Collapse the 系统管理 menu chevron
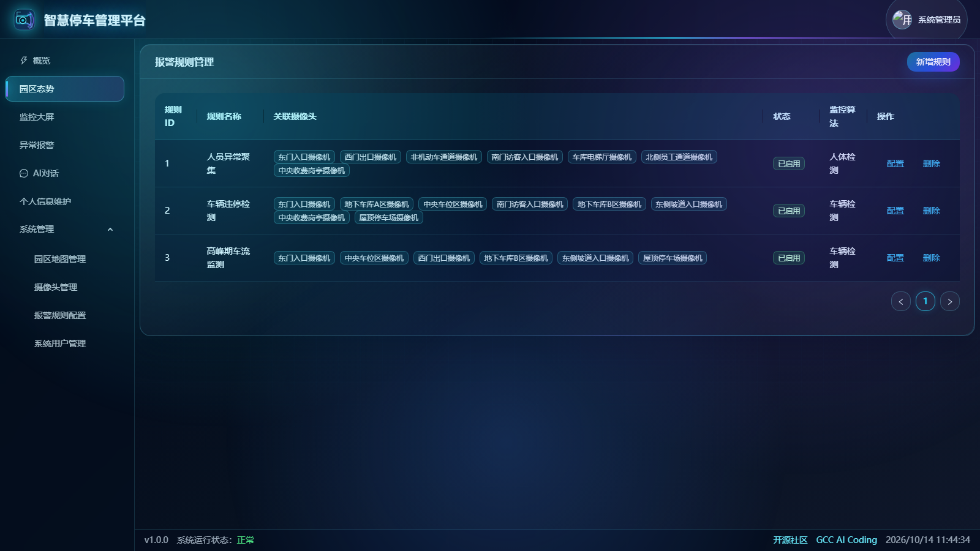The image size is (980, 551). coord(110,230)
